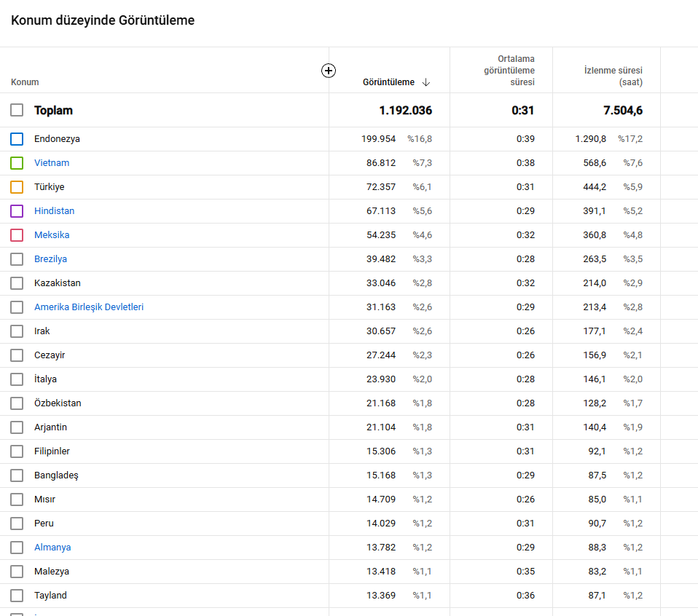Open Amerika Birleşik Devletleri link
This screenshot has height=616, width=698.
[x=89, y=307]
